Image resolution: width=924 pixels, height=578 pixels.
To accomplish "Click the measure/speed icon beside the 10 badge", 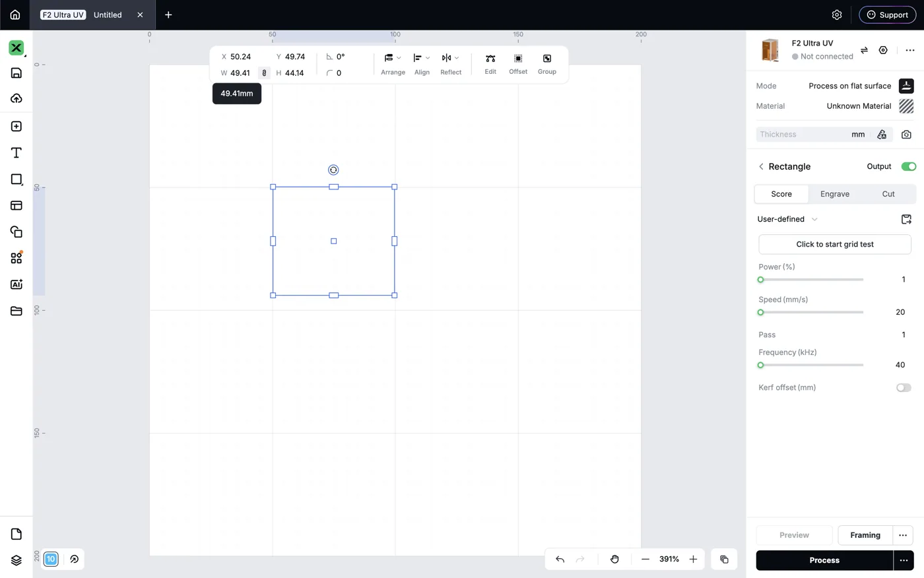I will pos(74,559).
